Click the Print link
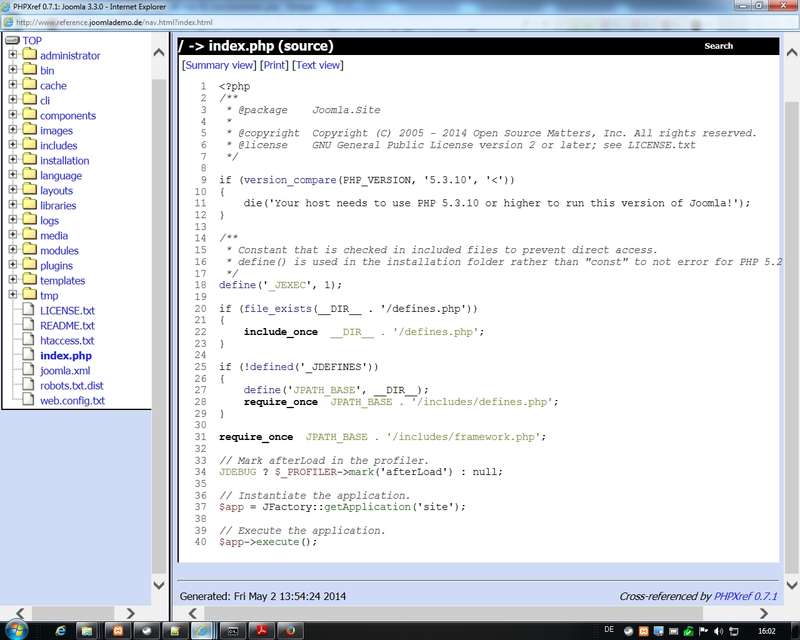The width and height of the screenshot is (800, 640). [x=273, y=65]
